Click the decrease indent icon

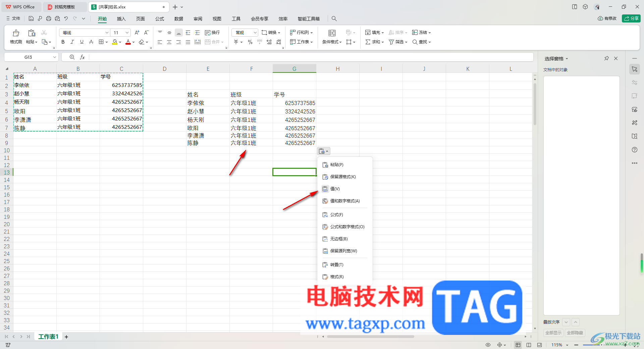[x=188, y=33]
